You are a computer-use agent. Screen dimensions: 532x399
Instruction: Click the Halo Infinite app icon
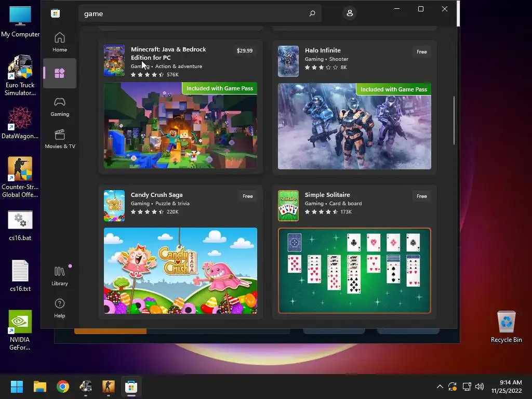coord(288,61)
